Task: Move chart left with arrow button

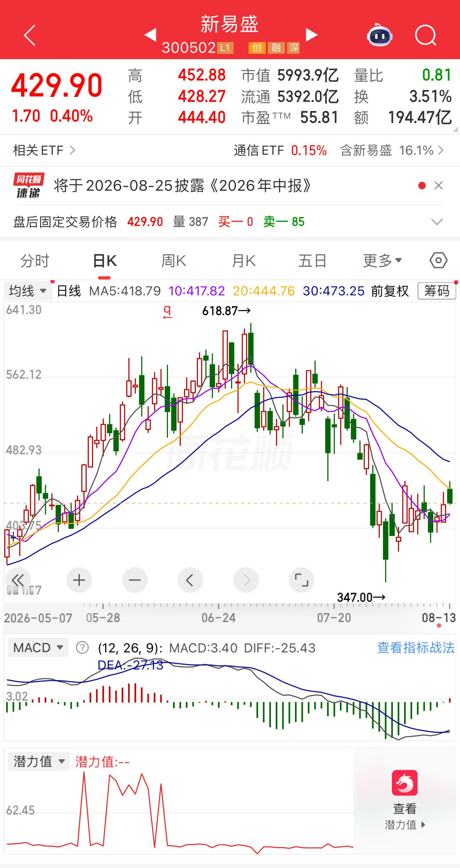Action: (x=190, y=580)
